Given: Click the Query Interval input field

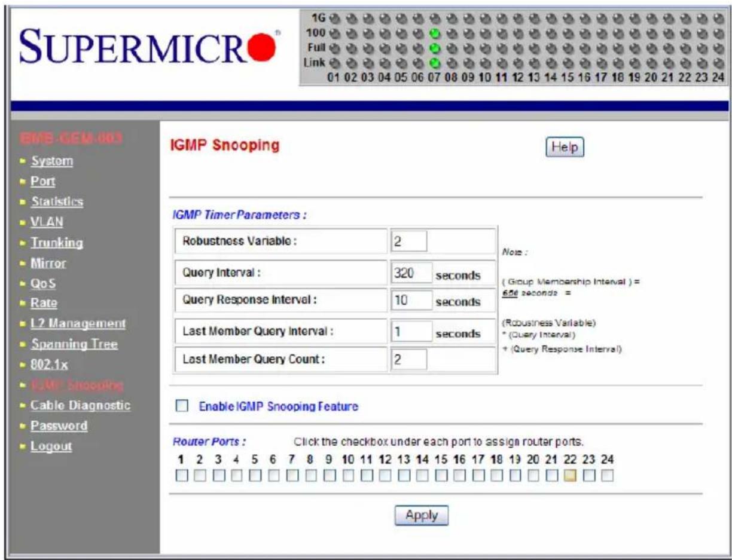Looking at the screenshot, I should tap(412, 273).
